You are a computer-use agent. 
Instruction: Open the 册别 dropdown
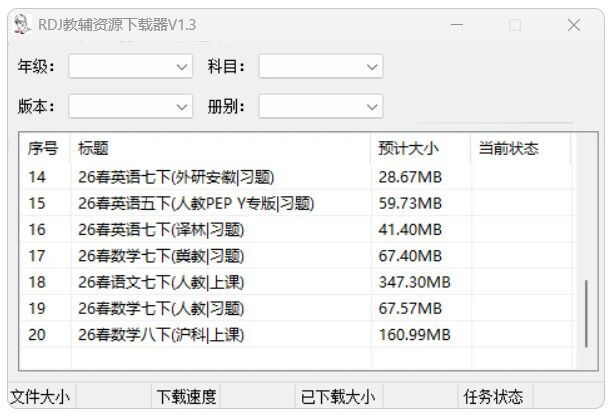[x=321, y=106]
